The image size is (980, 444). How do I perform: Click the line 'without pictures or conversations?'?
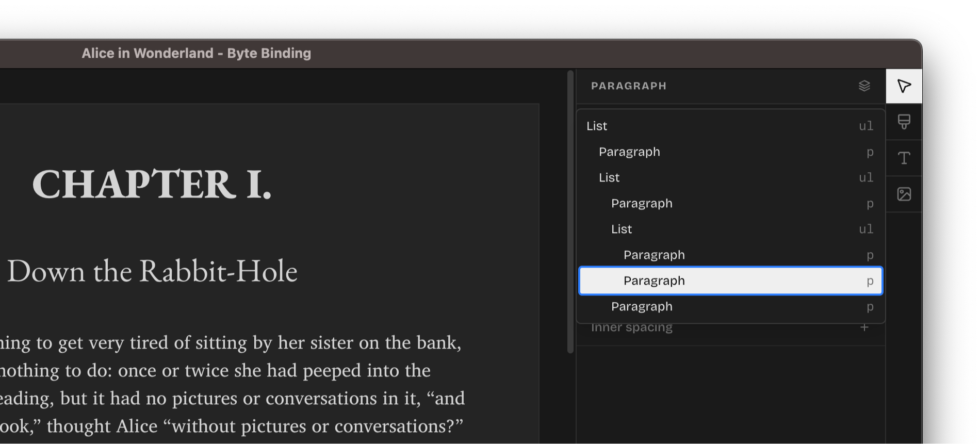pos(231,426)
